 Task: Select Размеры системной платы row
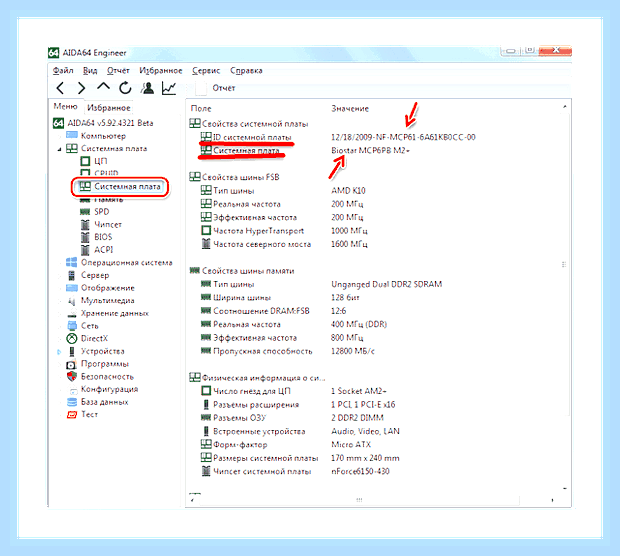(300, 458)
